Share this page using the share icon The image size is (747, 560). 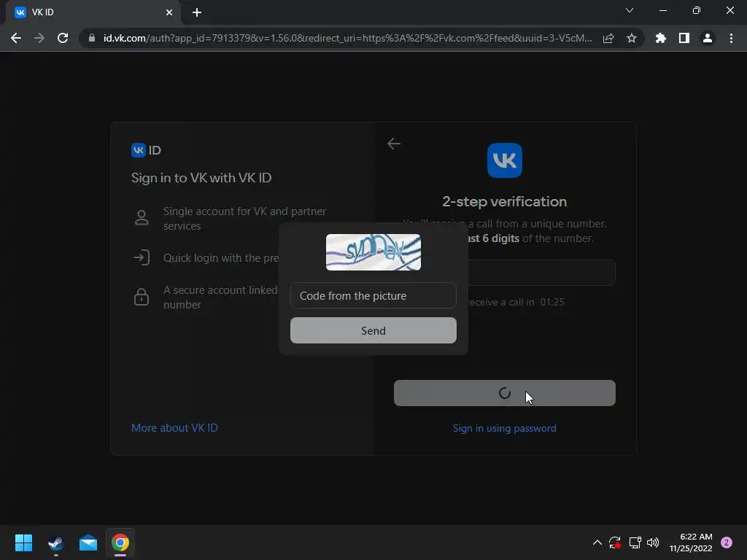pyautogui.click(x=608, y=38)
